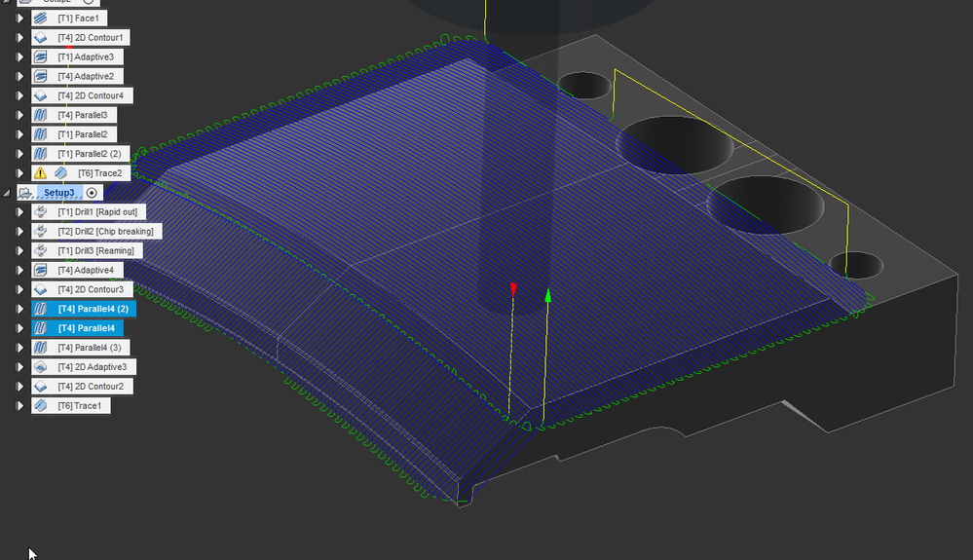Activate Setup3 using its radio button
The width and height of the screenshot is (973, 560).
(x=92, y=193)
